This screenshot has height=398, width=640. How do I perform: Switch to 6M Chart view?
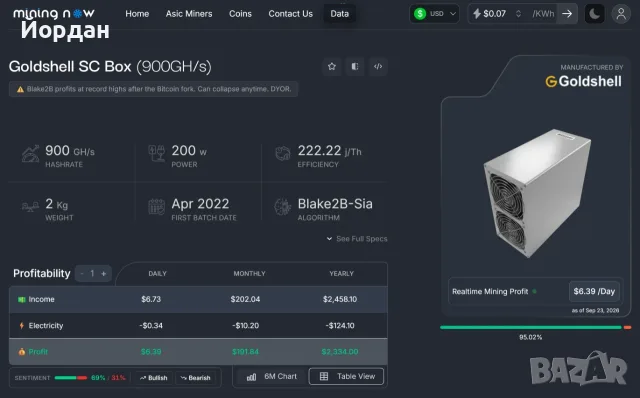272,376
